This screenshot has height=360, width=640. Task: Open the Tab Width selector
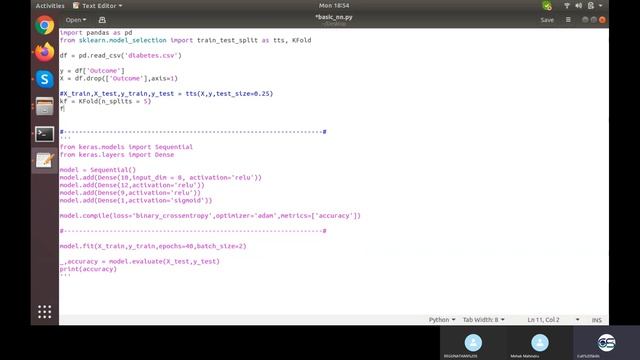point(483,320)
